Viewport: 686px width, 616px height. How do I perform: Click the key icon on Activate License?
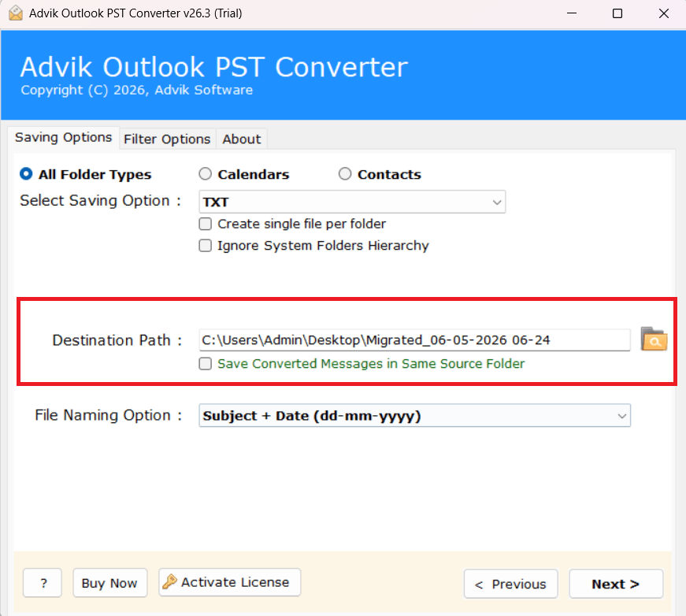[169, 582]
